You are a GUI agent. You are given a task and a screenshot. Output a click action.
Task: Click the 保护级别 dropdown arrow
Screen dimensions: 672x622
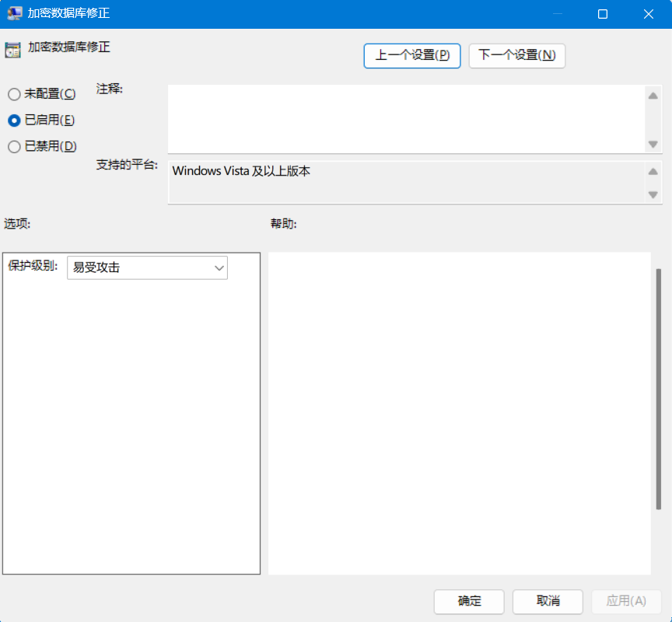click(219, 267)
